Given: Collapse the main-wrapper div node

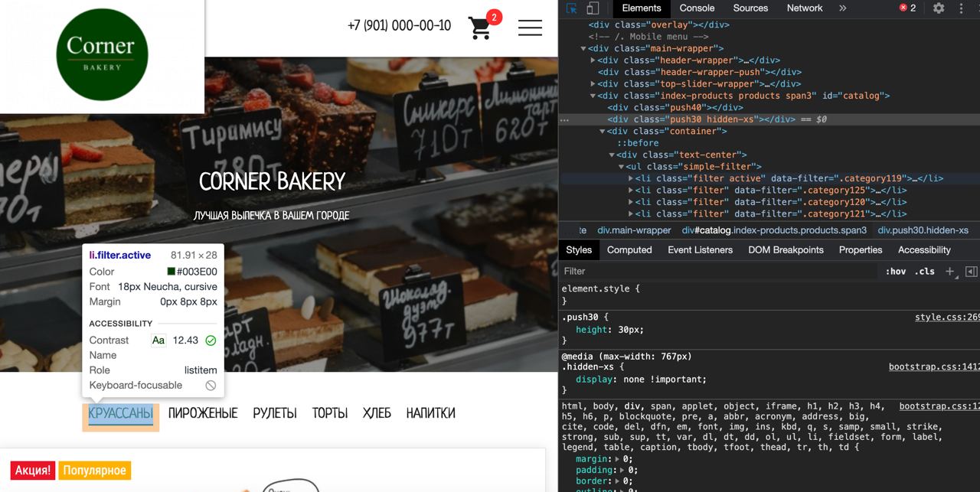Looking at the screenshot, I should (x=583, y=49).
